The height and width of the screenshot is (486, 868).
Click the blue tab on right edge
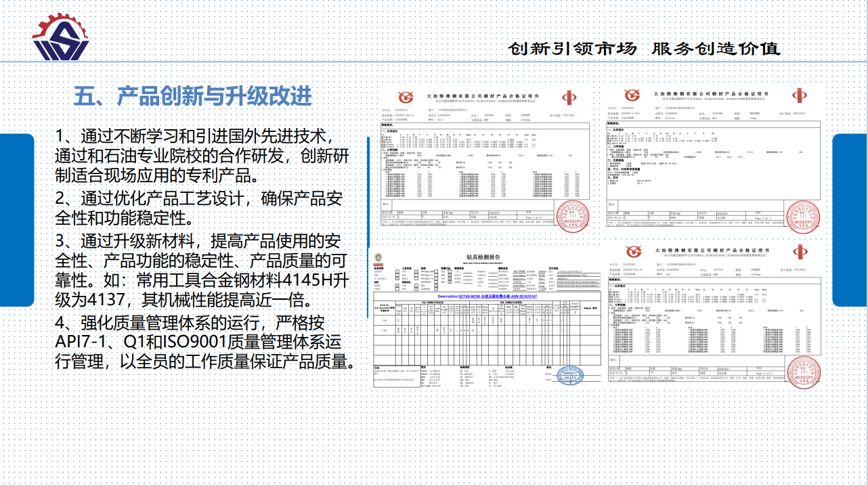pos(850,219)
